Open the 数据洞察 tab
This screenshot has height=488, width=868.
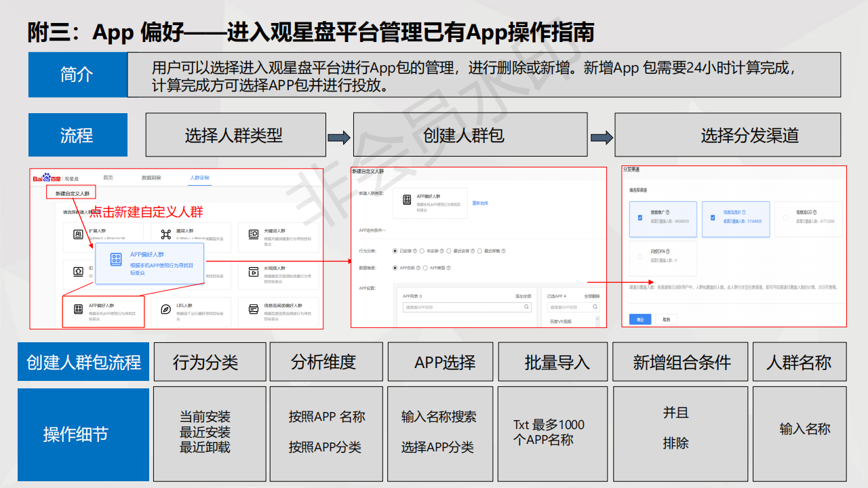151,178
